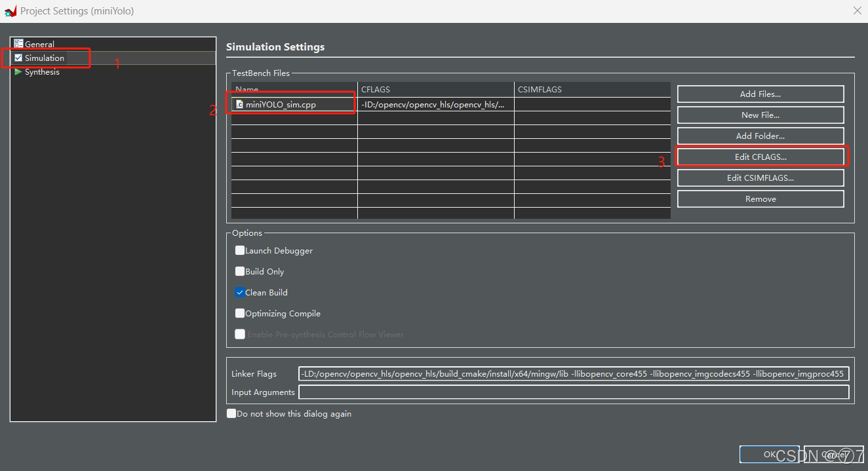Viewport: 868px width, 471px height.
Task: Click the green triangle icon beside Synthesis
Action: tap(18, 71)
